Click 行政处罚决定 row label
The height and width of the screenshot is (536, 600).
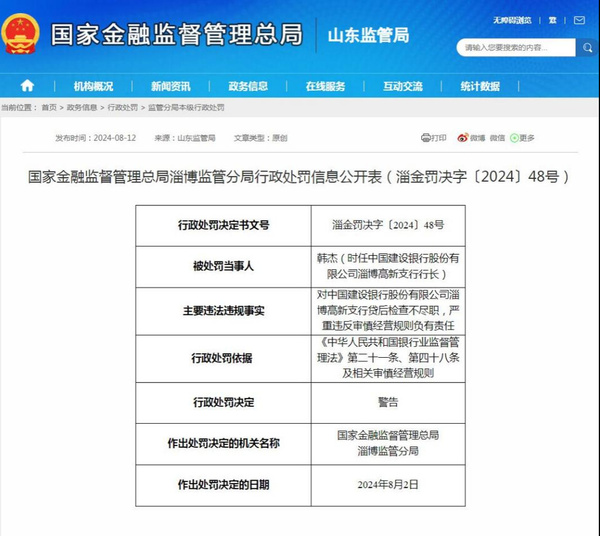tap(223, 402)
